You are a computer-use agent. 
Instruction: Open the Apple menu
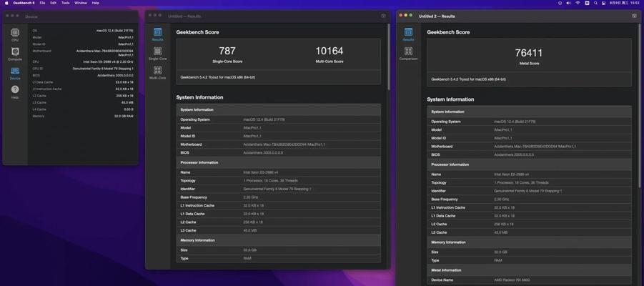pyautogui.click(x=6, y=3)
